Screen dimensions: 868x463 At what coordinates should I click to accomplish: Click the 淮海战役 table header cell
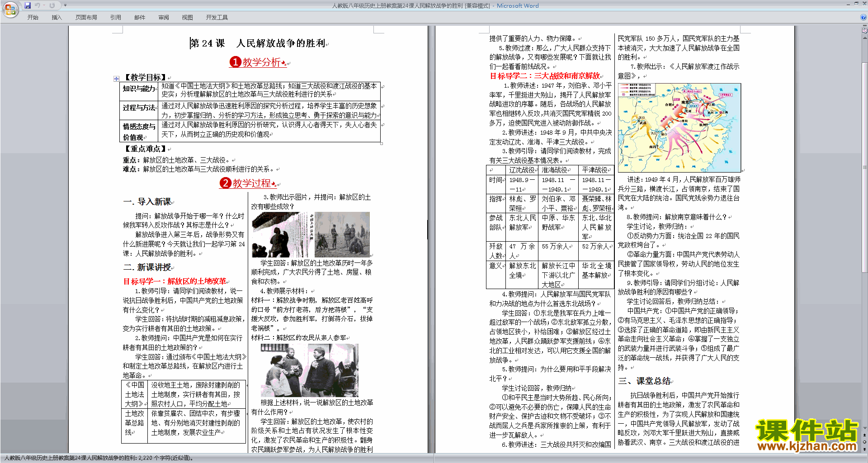pos(558,170)
